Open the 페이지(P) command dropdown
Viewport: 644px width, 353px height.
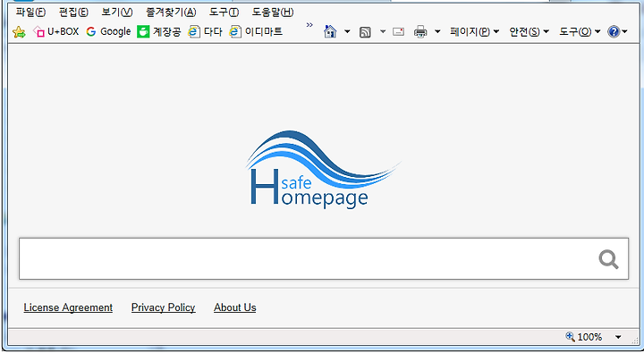474,31
